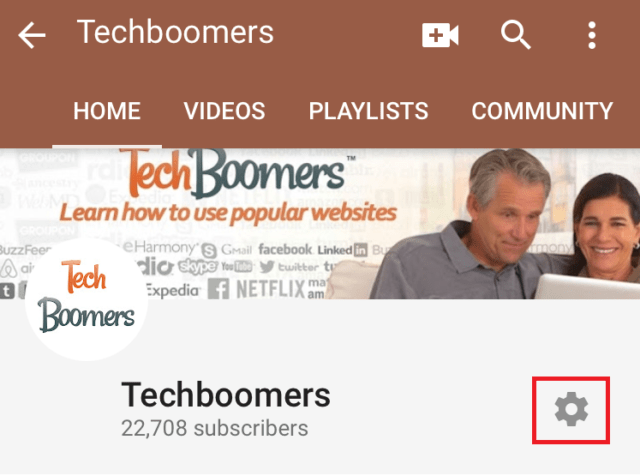Tap the 22,708 subscribers count
This screenshot has width=640, height=476.
click(x=215, y=428)
